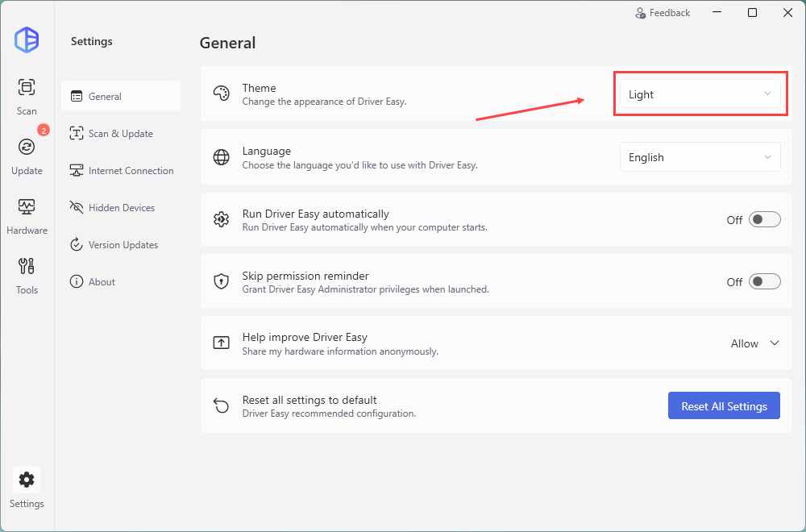Click the Reset settings arrow icon
Viewport: 806px width, 532px height.
(221, 405)
